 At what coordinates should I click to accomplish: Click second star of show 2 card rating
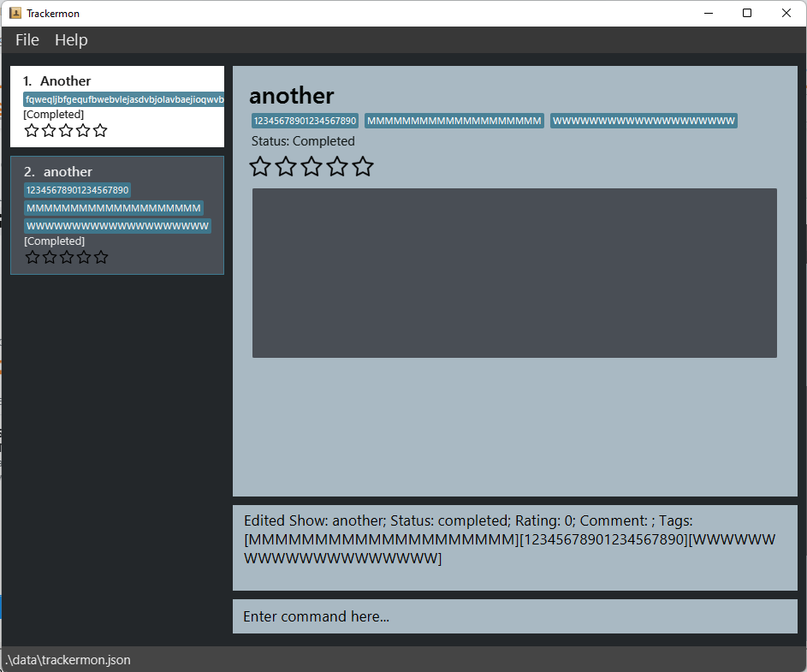[50, 257]
